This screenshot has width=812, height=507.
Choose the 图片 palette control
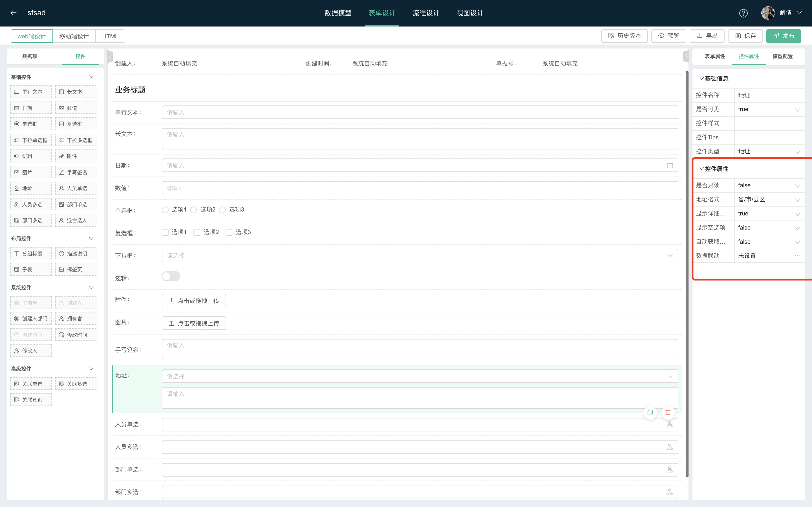[31, 172]
